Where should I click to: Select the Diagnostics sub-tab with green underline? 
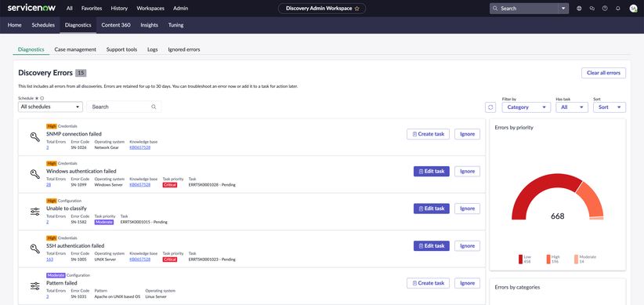tap(31, 49)
